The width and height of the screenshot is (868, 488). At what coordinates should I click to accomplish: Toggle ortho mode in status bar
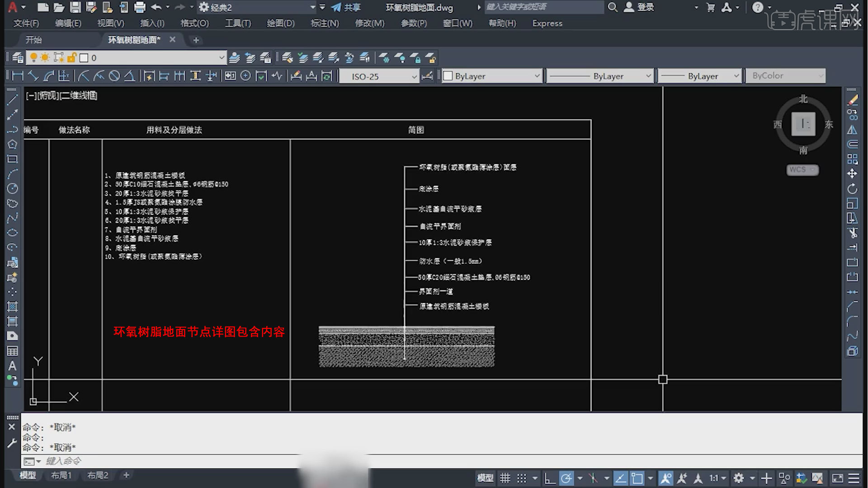[x=550, y=478]
